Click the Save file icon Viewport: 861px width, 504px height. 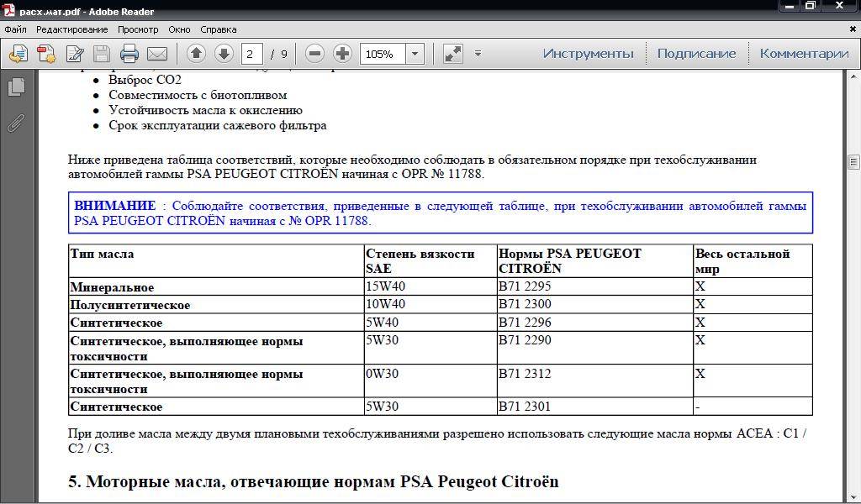click(100, 53)
